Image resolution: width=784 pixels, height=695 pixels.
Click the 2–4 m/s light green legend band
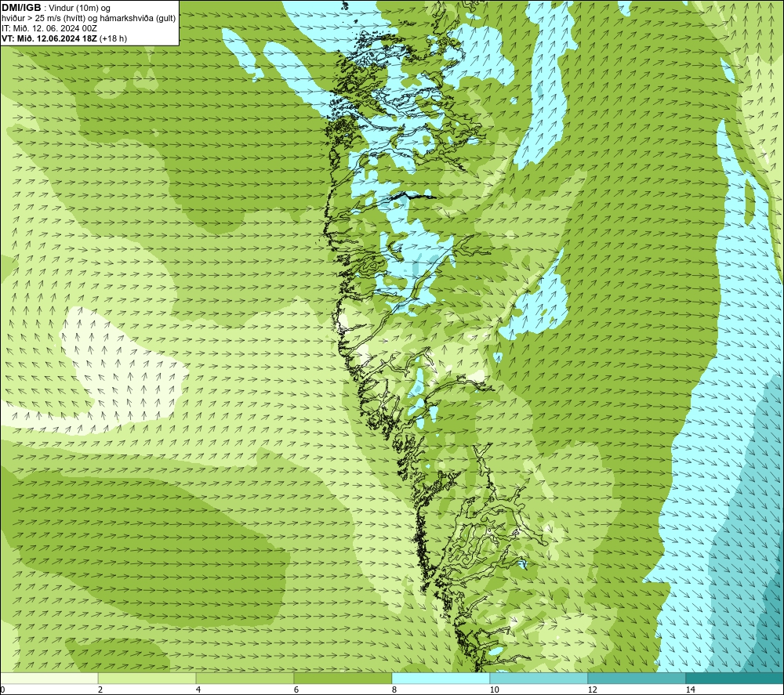(x=147, y=678)
